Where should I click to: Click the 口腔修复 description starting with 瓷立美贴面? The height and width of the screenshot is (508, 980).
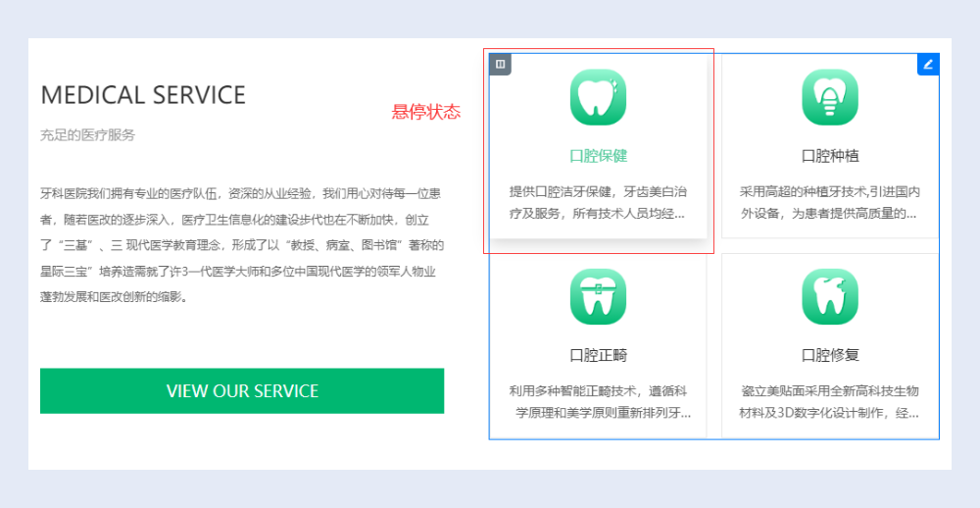(x=830, y=401)
